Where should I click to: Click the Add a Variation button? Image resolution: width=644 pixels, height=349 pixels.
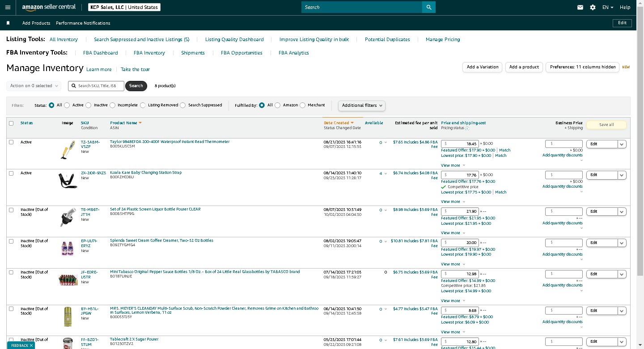click(x=482, y=67)
